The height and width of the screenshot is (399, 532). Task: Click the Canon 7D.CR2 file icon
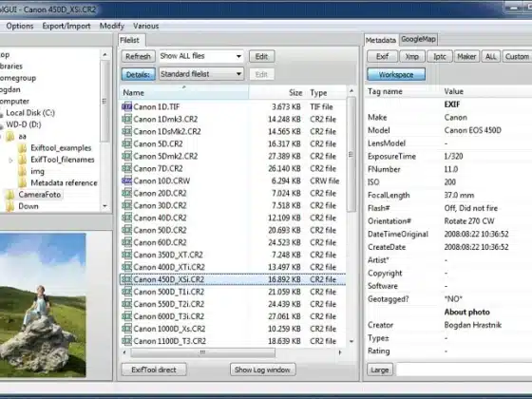click(x=126, y=168)
